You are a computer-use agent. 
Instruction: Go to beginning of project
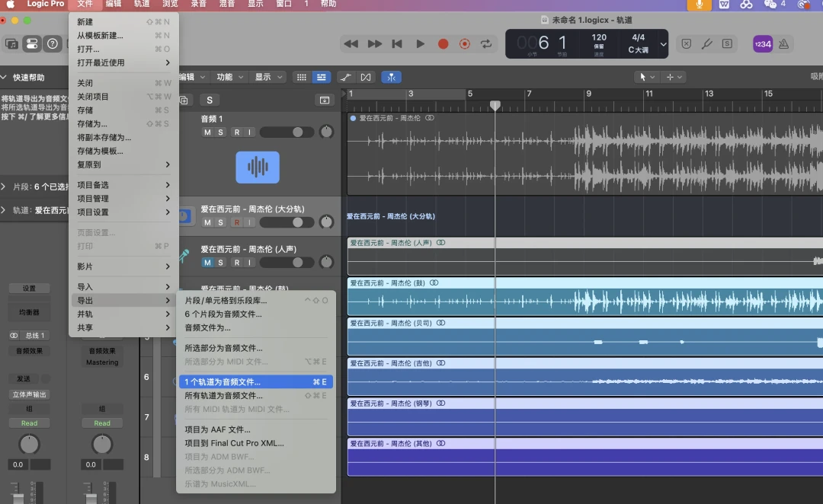click(x=397, y=44)
